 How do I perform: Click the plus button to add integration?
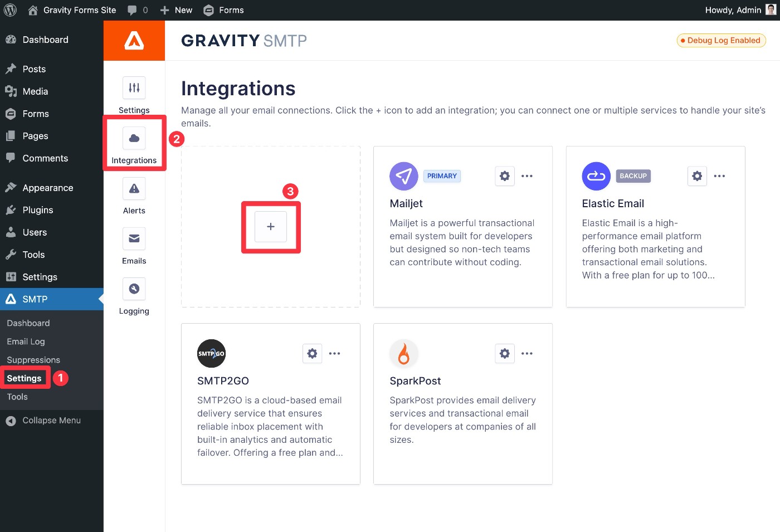point(271,227)
